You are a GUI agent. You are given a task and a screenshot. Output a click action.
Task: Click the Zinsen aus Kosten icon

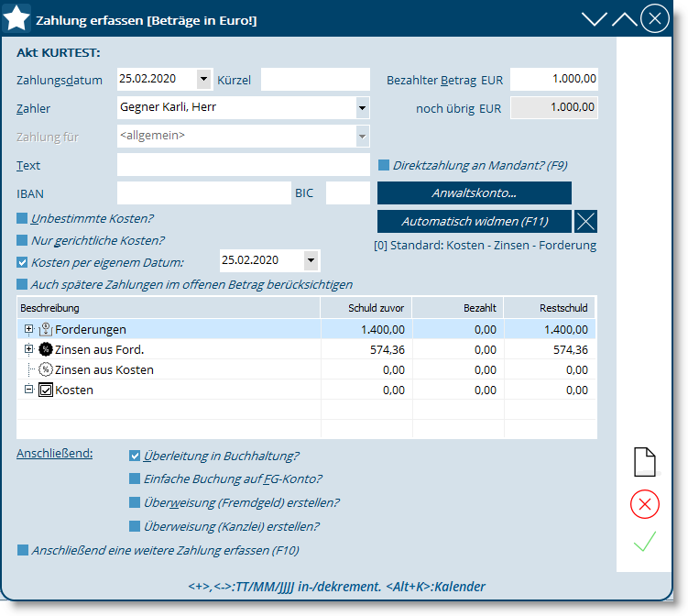45,369
